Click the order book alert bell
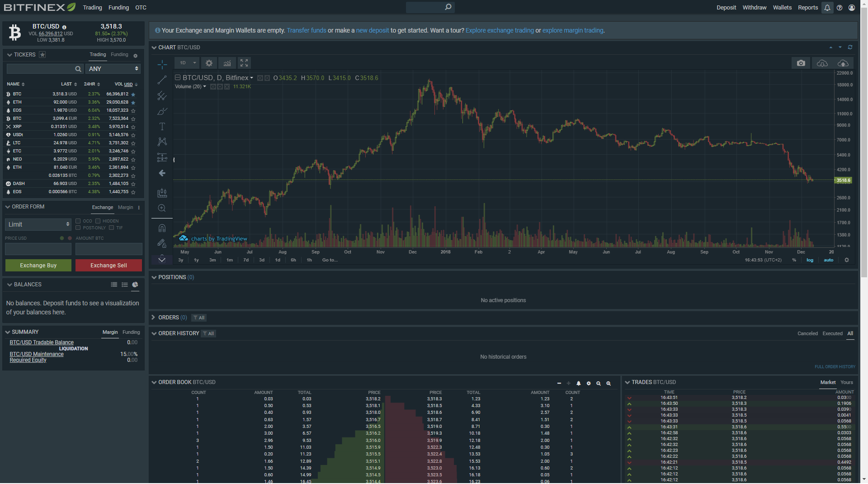 tap(579, 384)
